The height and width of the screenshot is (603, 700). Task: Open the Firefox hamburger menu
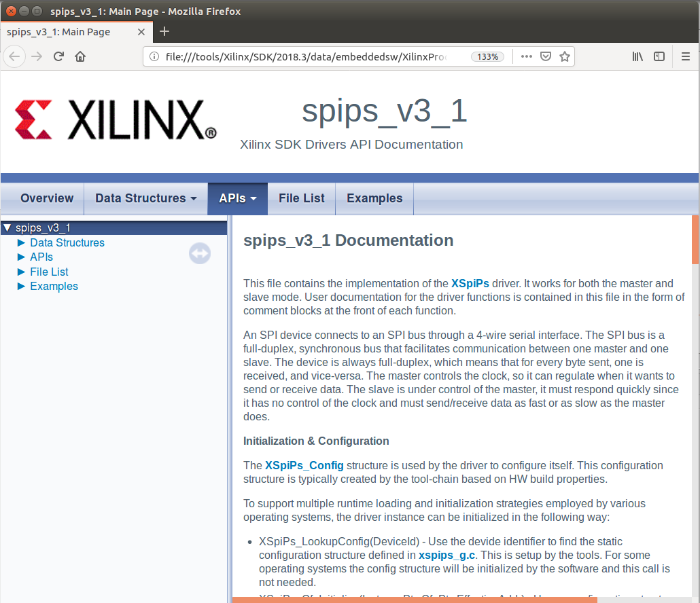686,56
